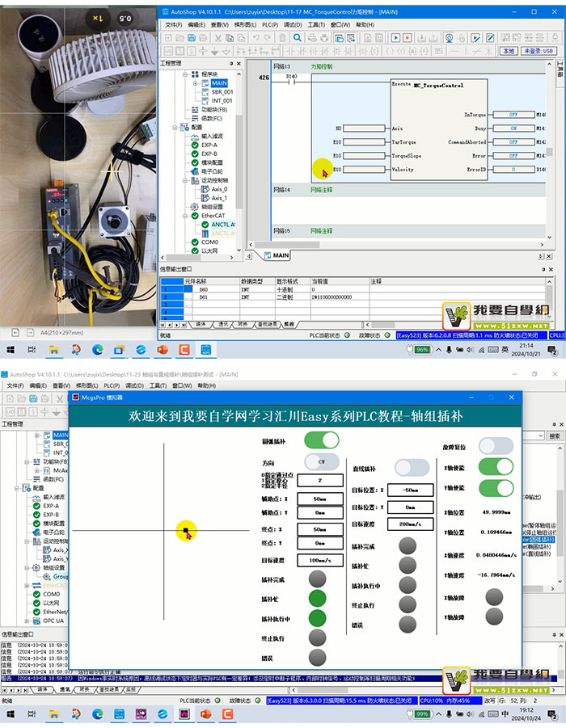Click Save icon in axis-group AutoShop window toolbar
The width and height of the screenshot is (566, 728).
click(x=33, y=398)
